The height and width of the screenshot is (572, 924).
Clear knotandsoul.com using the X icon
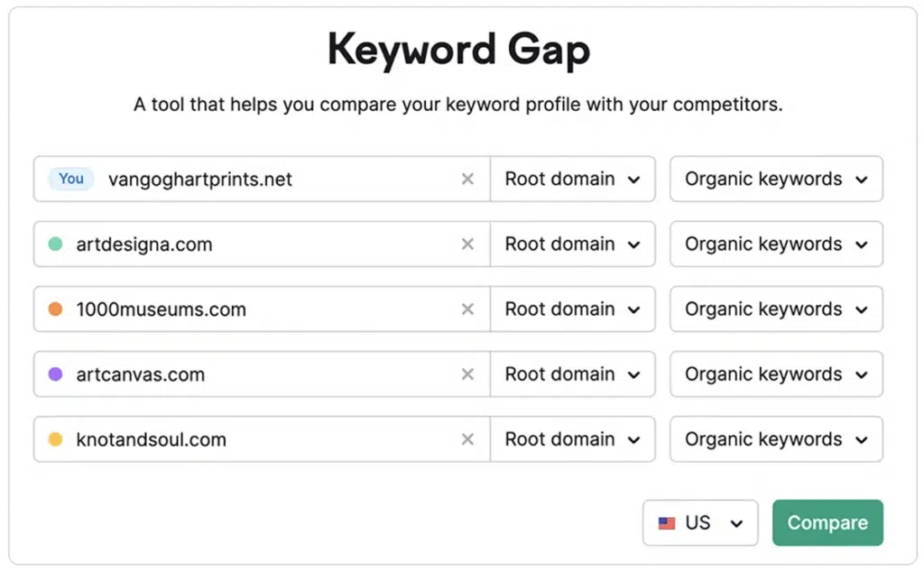(467, 439)
